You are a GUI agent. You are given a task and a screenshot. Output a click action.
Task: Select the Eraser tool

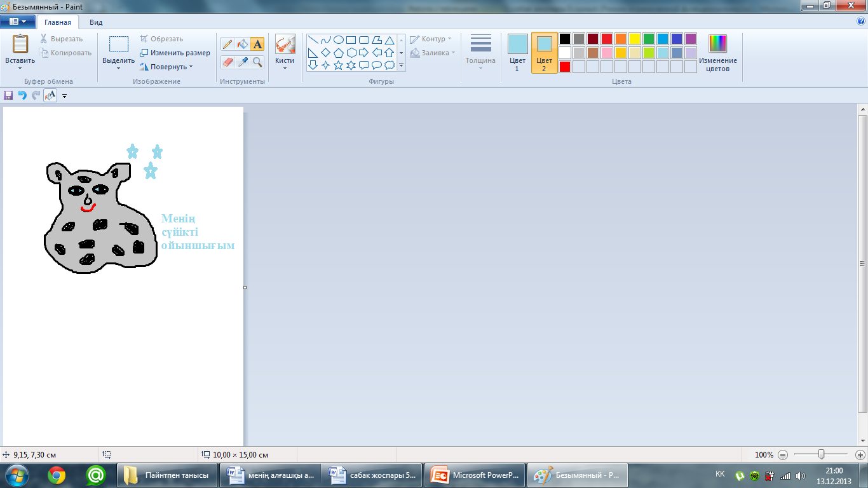[x=227, y=62]
